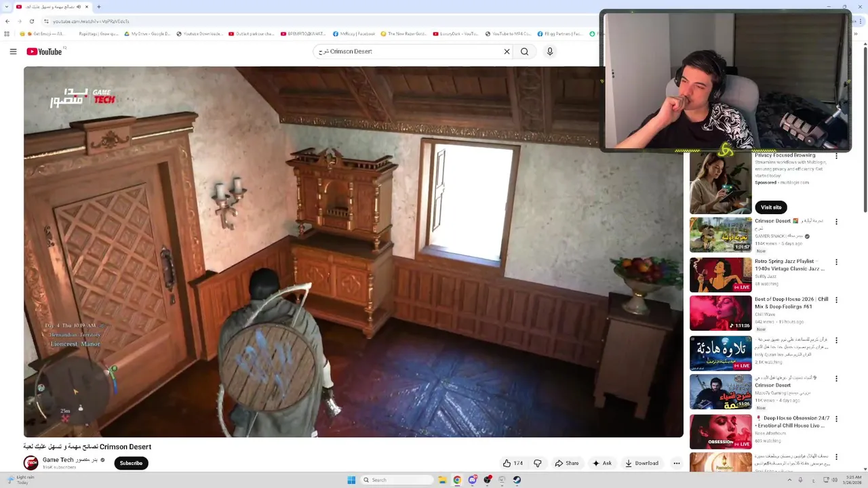Open the weather widget Light rain
Image resolution: width=868 pixels, height=488 pixels.
click(20, 479)
